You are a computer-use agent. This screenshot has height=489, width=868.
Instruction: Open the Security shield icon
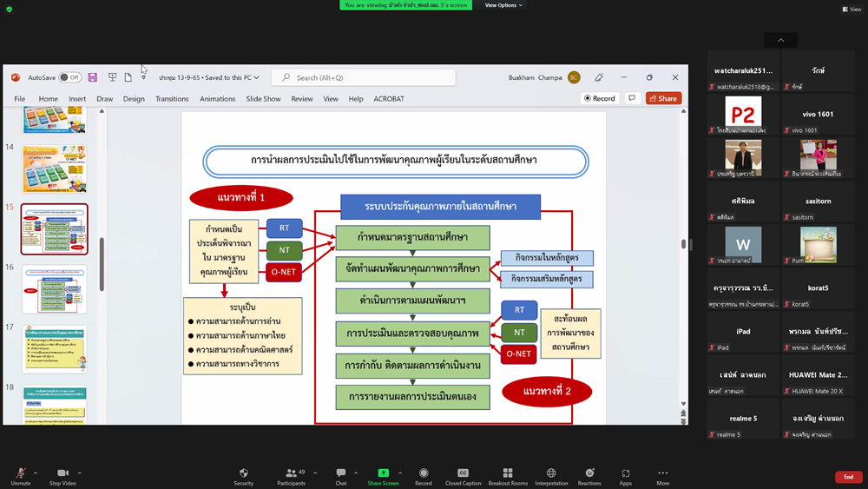pyautogui.click(x=244, y=472)
